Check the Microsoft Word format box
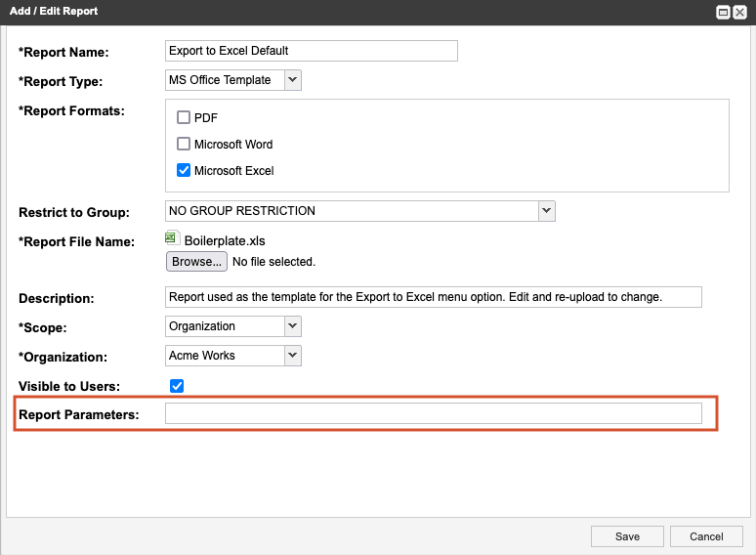 [184, 144]
